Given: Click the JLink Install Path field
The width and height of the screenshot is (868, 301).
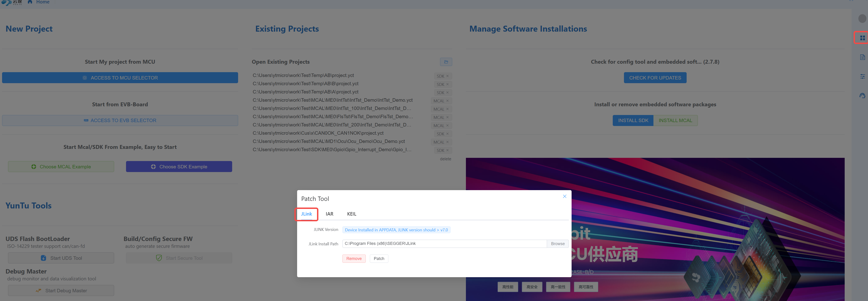Looking at the screenshot, I should coord(444,243).
